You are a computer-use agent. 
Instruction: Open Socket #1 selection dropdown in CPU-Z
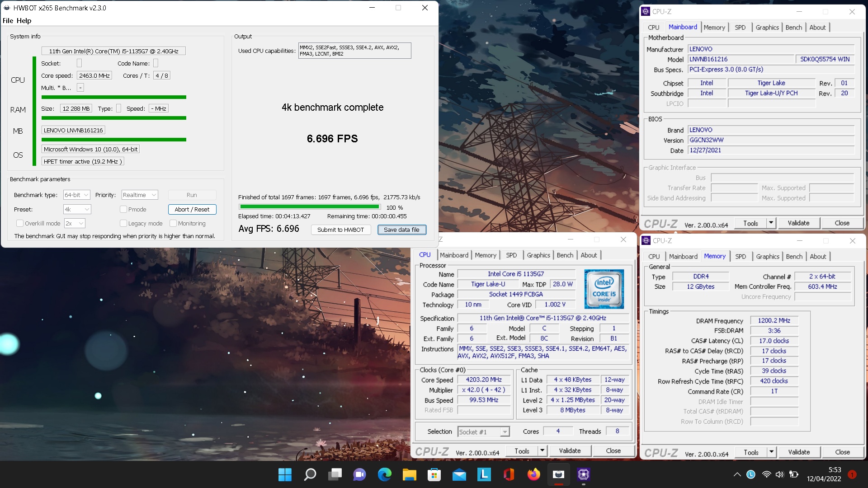click(484, 432)
